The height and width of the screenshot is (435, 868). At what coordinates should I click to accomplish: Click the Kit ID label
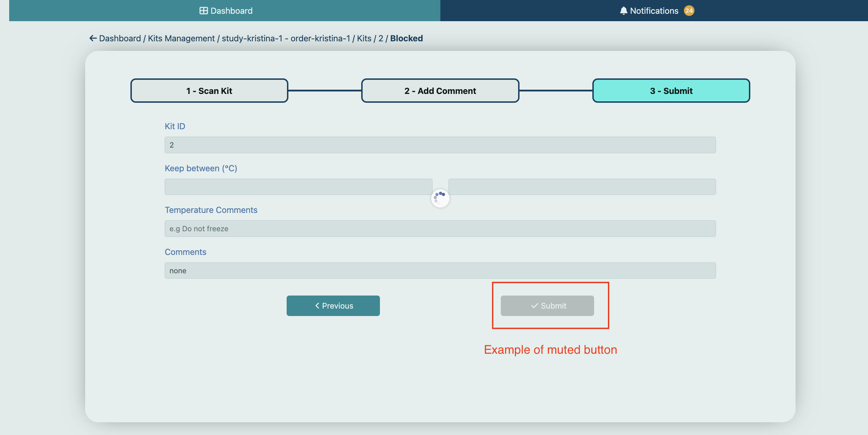pos(175,126)
